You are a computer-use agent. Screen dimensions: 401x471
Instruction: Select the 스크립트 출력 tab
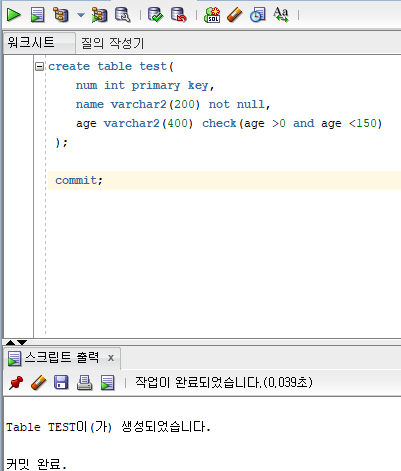point(62,358)
